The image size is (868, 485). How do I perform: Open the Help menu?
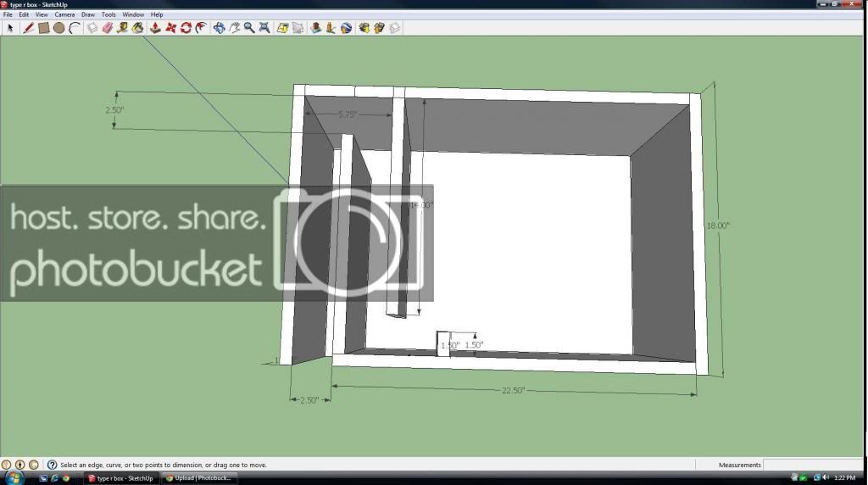[x=157, y=15]
